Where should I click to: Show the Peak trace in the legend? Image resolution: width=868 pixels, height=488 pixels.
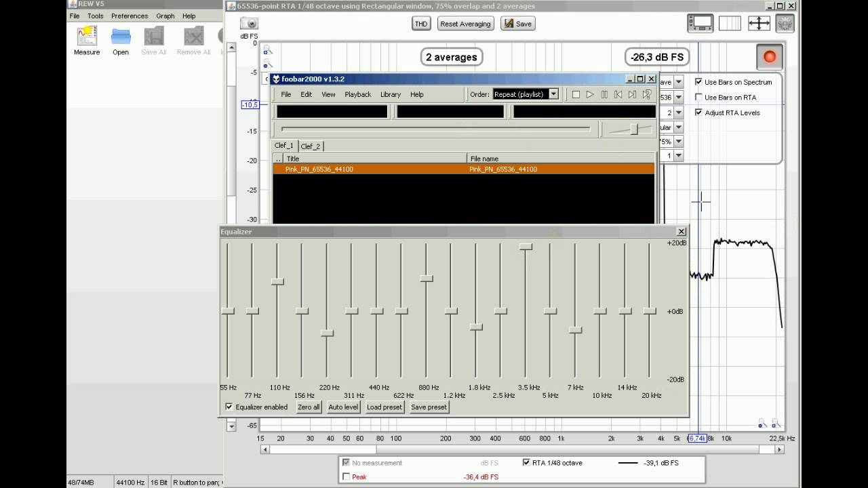coord(347,477)
